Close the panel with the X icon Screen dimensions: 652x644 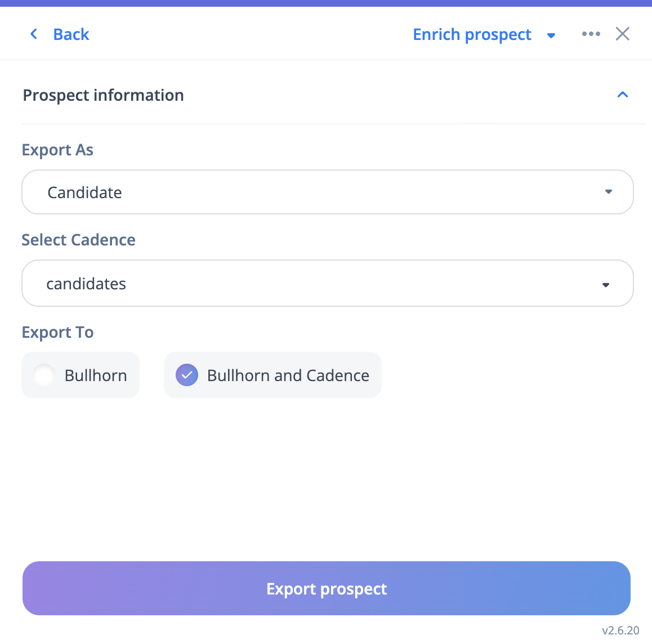pyautogui.click(x=622, y=34)
